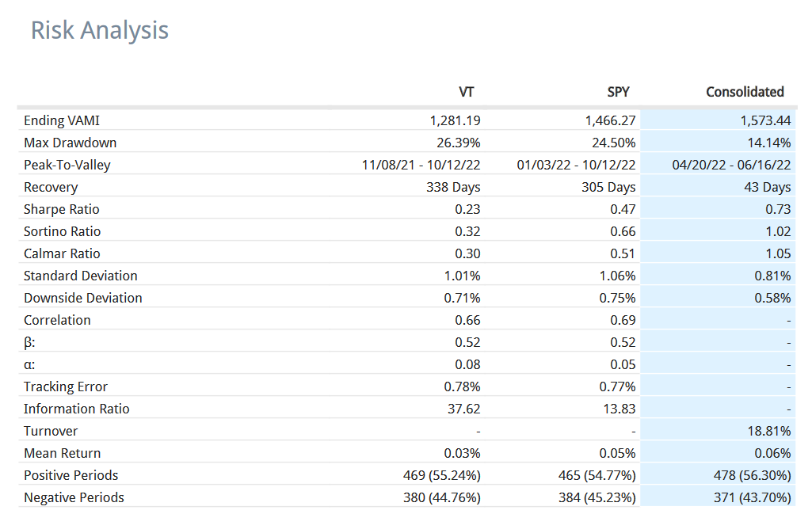Click the Sharpe Ratio row label
The height and width of the screenshot is (514, 812).
coord(62,210)
